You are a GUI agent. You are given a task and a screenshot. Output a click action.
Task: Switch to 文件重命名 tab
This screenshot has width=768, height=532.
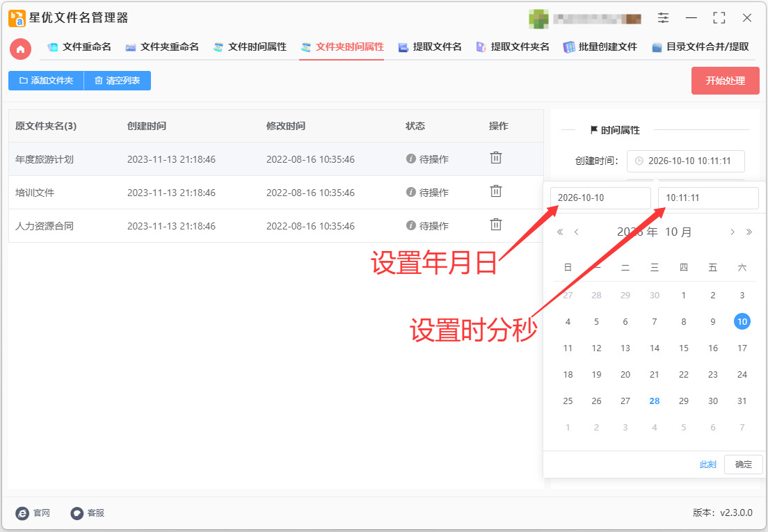[x=79, y=47]
